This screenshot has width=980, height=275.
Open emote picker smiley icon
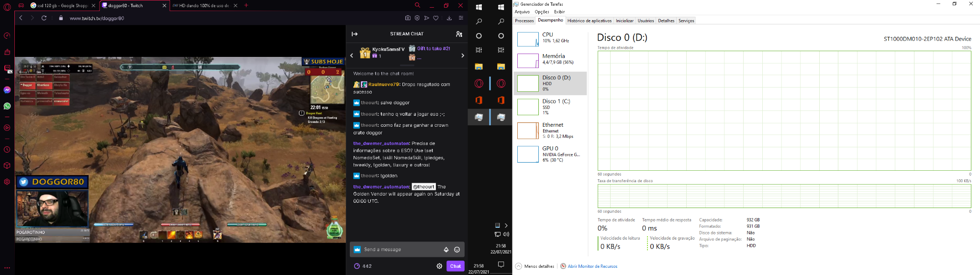point(457,250)
